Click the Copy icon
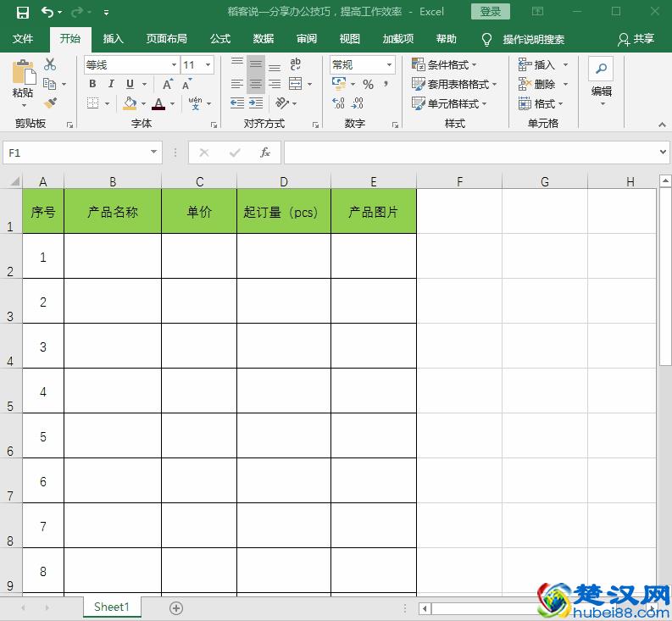 [50, 84]
